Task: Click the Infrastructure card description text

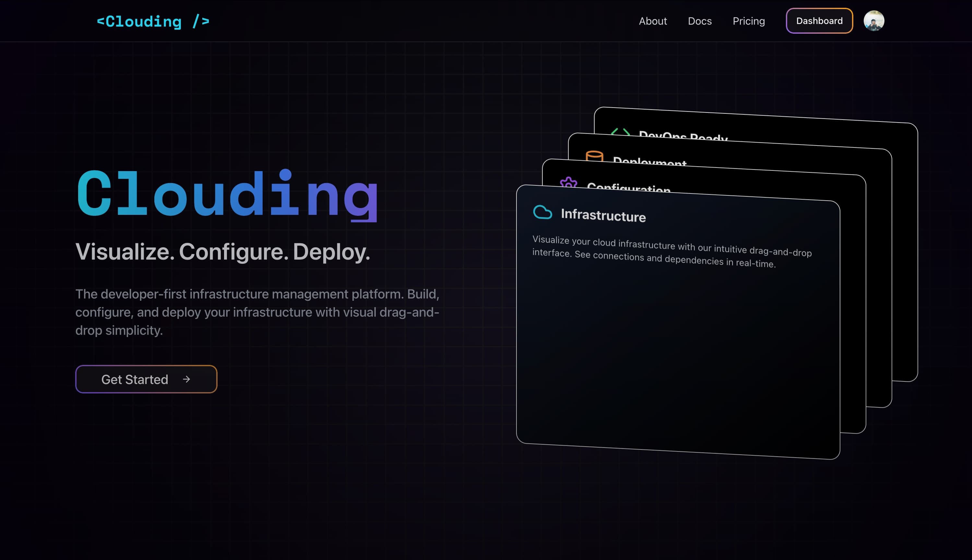Action: click(671, 251)
